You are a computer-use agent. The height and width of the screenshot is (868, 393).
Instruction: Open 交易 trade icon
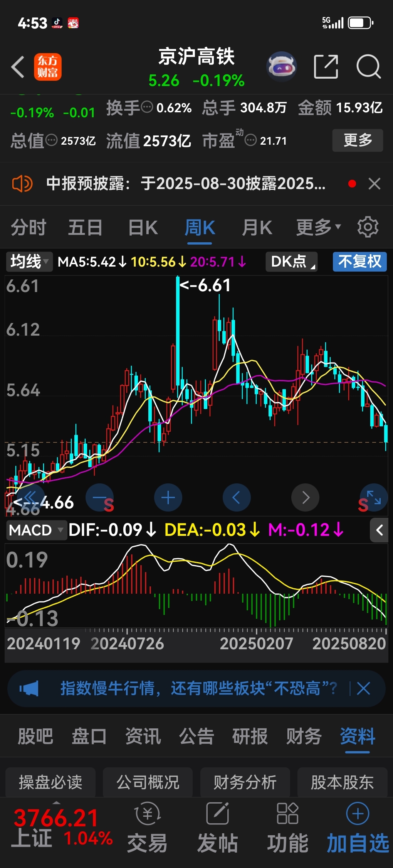[147, 827]
